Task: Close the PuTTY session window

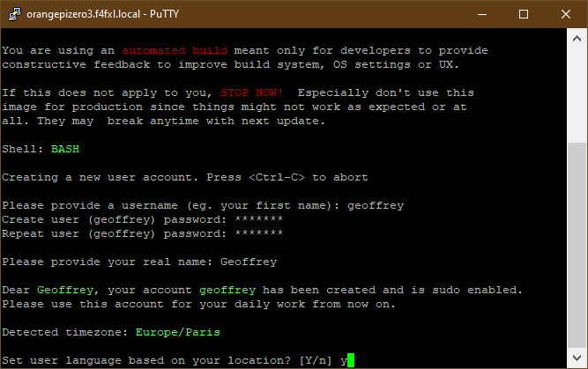Action: (565, 14)
